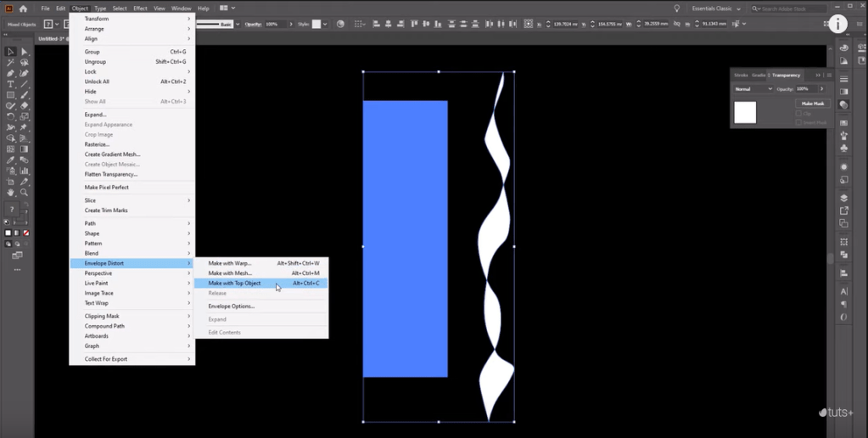Click the Style swatch in control bar
The image size is (868, 438).
point(316,24)
